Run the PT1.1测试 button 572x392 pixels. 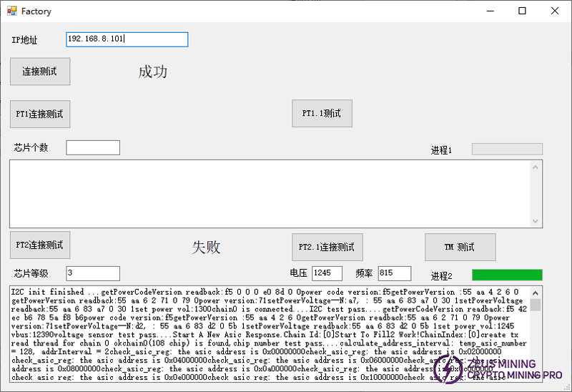tap(322, 113)
